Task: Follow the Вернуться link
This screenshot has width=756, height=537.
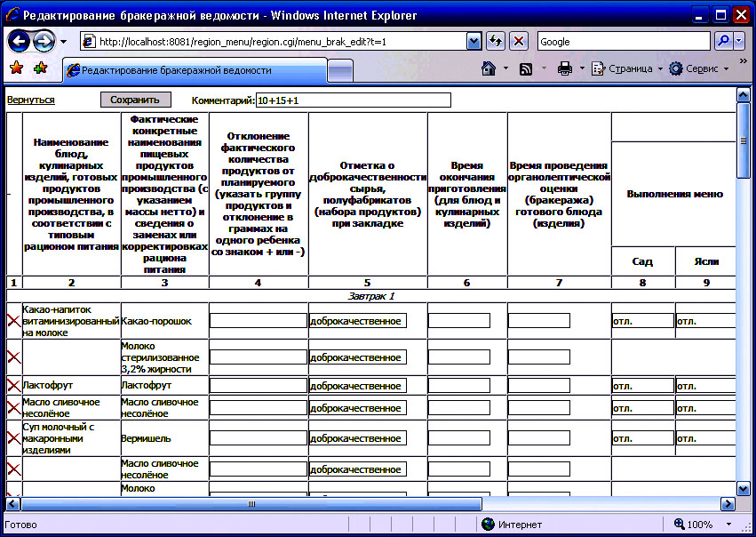Action: coord(31,100)
